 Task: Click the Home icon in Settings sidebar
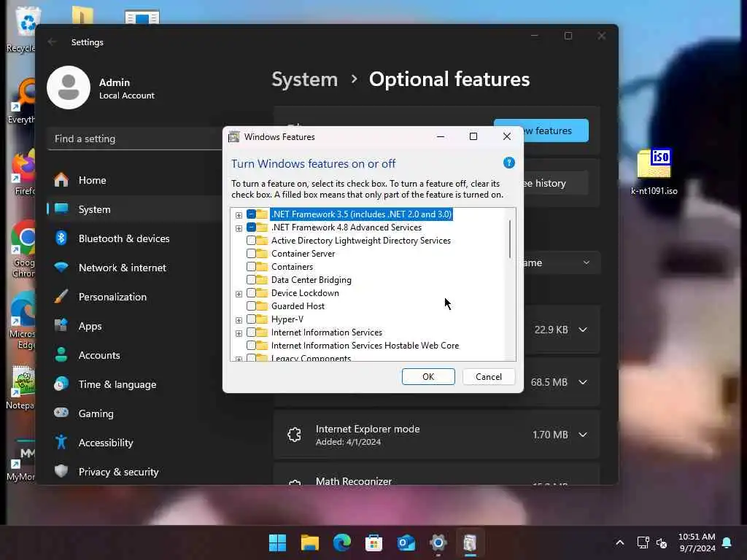[x=61, y=180]
